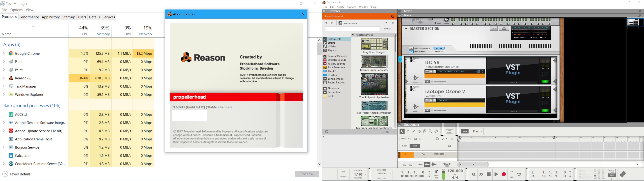Switch to SONG view
Image resolution: width=644 pixels, height=181 pixels.
tap(415, 146)
